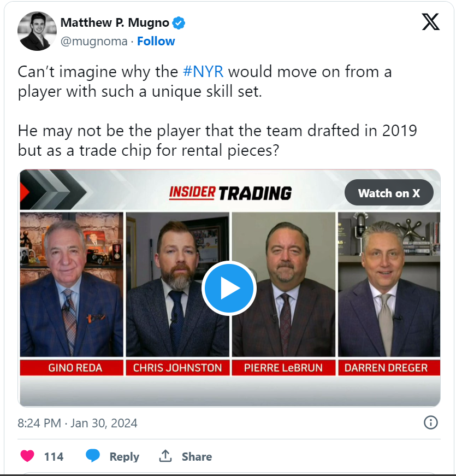This screenshot has width=456, height=476.
Task: Open the #NYR hashtag link
Action: click(x=203, y=72)
